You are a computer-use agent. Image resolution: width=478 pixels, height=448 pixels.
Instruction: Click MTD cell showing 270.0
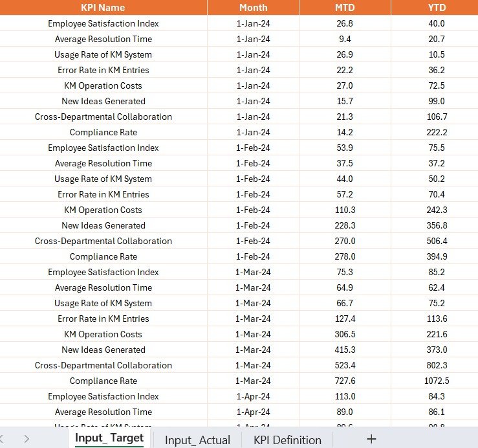(345, 241)
